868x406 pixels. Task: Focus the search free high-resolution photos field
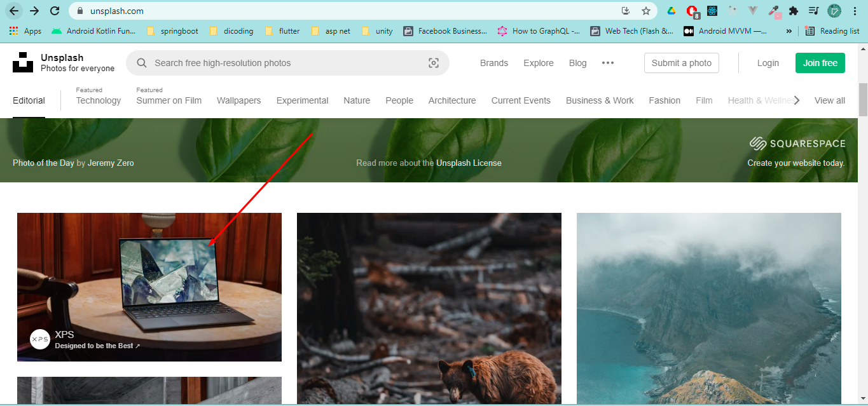pos(287,63)
